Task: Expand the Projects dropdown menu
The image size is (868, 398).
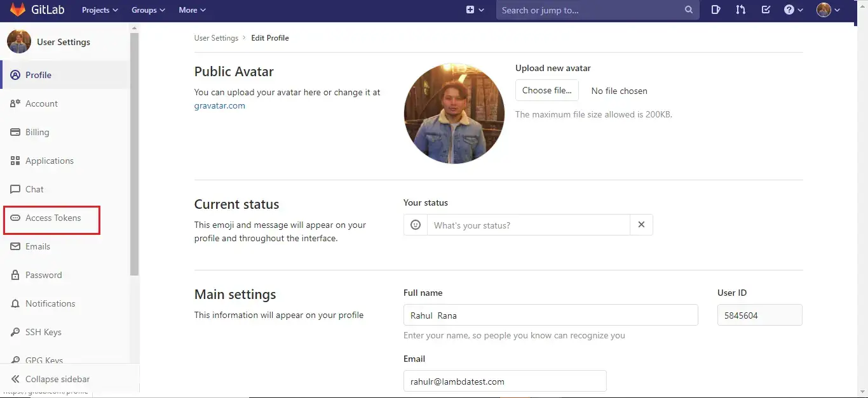Action: (100, 10)
